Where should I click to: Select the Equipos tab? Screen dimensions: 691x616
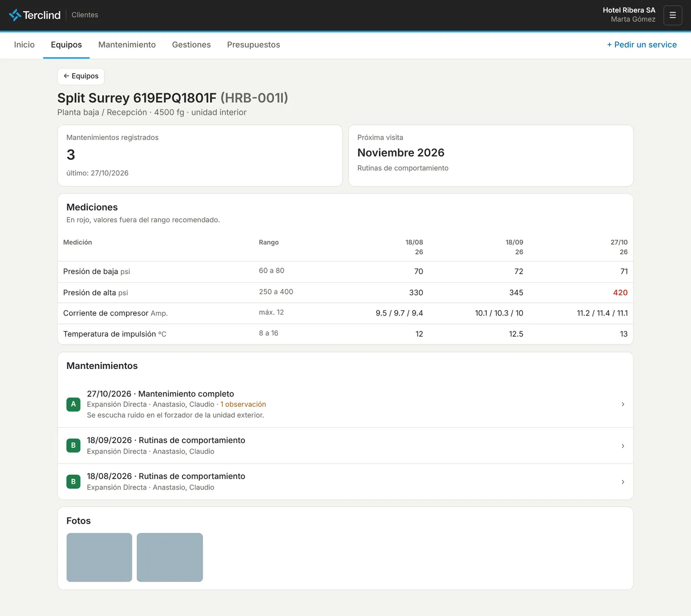[66, 45]
